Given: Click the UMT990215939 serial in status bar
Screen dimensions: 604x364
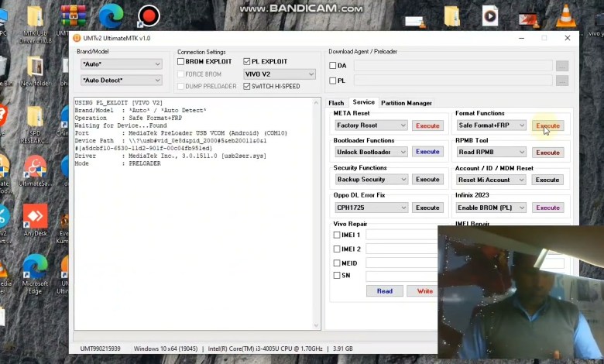Looking at the screenshot, I should coord(100,349).
